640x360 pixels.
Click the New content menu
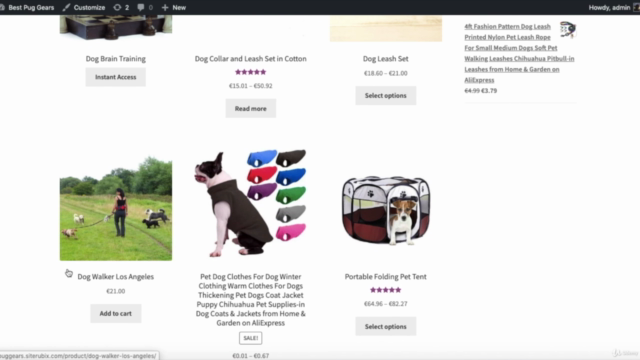click(174, 7)
